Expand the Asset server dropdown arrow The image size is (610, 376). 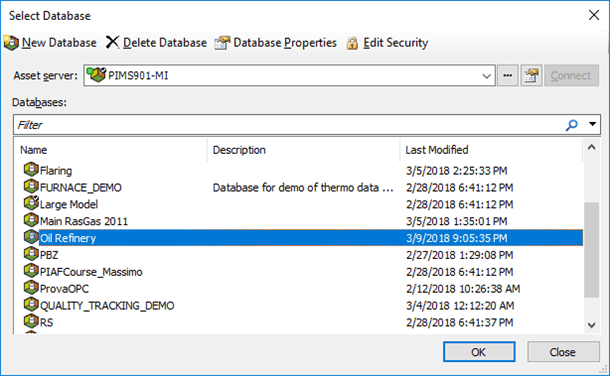tap(486, 76)
